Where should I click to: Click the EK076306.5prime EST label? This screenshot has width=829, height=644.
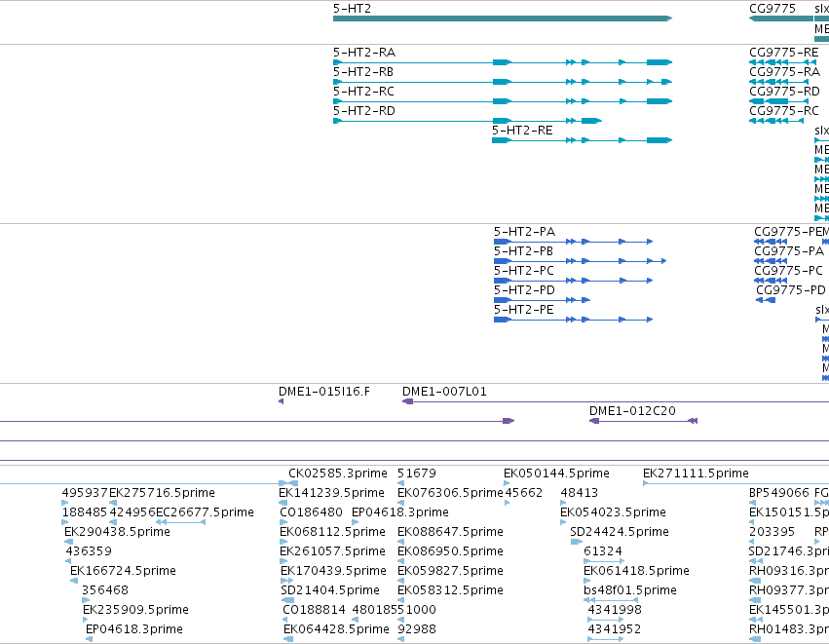[450, 493]
